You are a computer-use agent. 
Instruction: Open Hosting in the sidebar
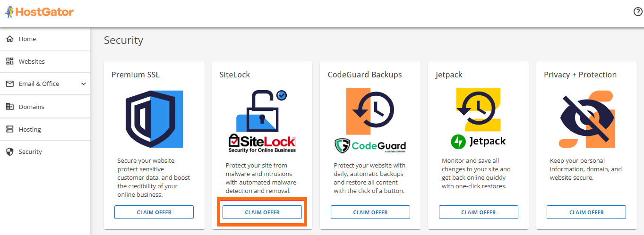point(45,129)
